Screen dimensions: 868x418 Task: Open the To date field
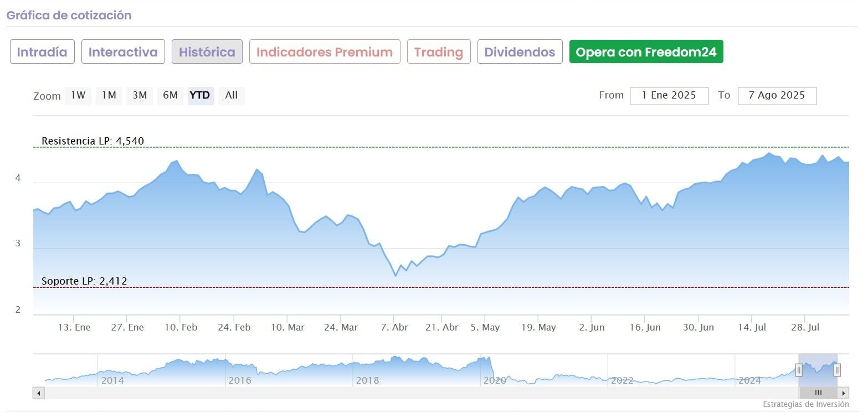pyautogui.click(x=777, y=95)
